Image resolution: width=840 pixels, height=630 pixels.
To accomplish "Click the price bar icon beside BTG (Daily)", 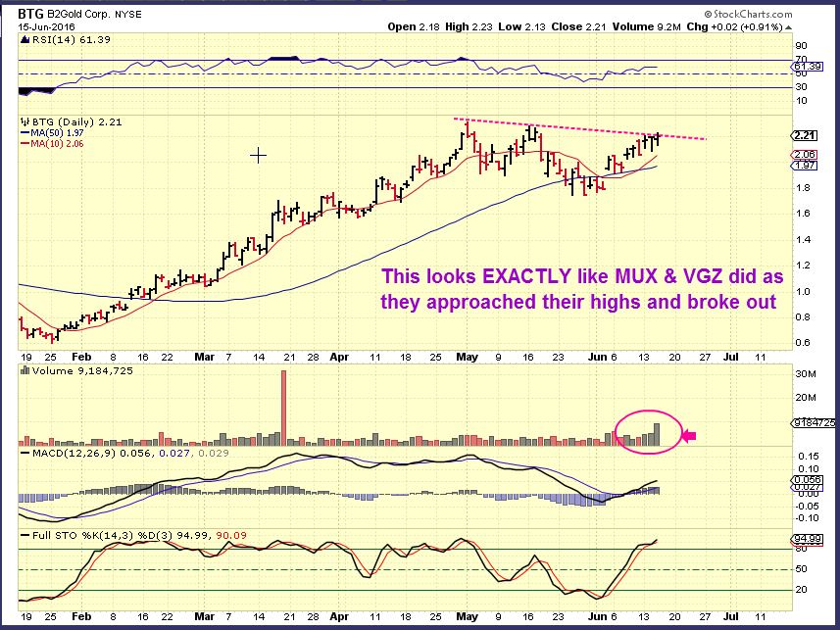I will [x=25, y=122].
